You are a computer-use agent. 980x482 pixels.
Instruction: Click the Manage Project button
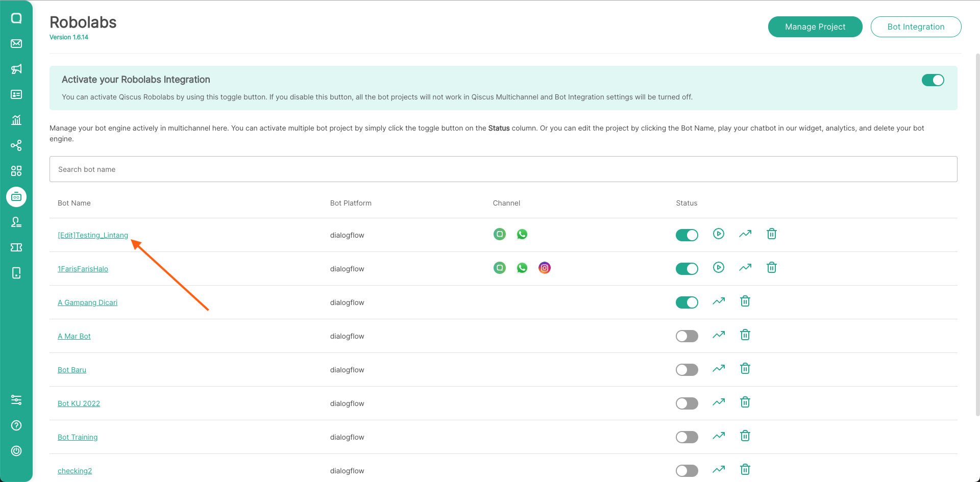click(815, 27)
